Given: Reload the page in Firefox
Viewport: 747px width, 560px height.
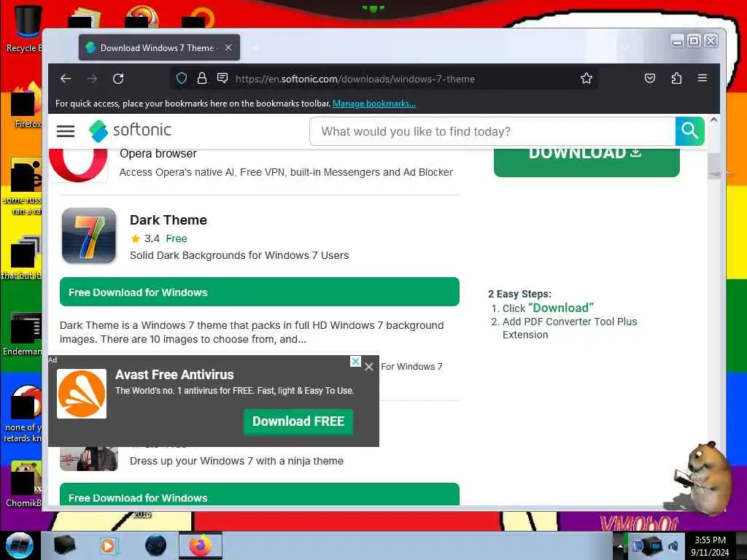Looking at the screenshot, I should click(118, 79).
